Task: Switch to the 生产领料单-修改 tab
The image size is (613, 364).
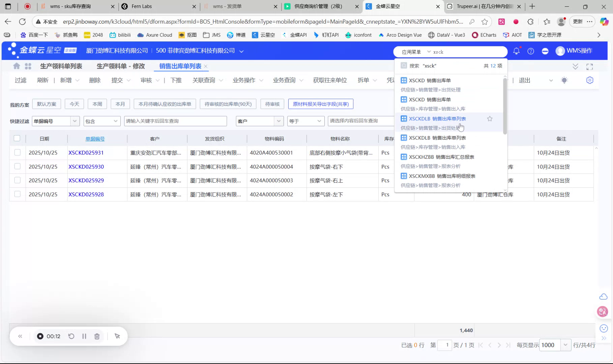Action: tap(120, 66)
